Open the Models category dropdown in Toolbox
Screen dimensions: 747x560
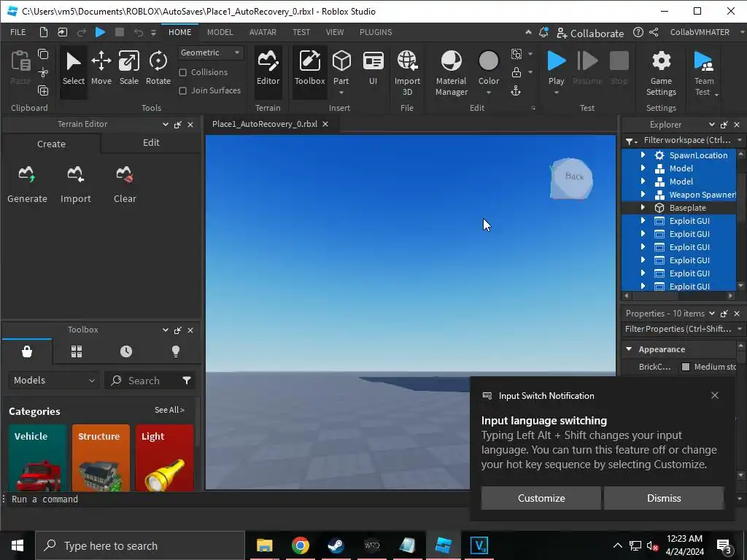tap(54, 381)
